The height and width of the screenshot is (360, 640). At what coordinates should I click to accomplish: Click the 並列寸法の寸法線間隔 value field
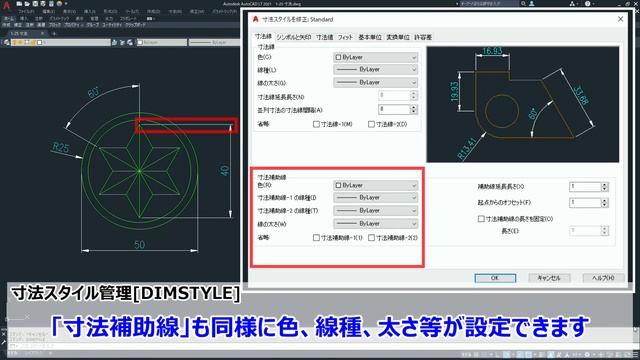pos(394,109)
